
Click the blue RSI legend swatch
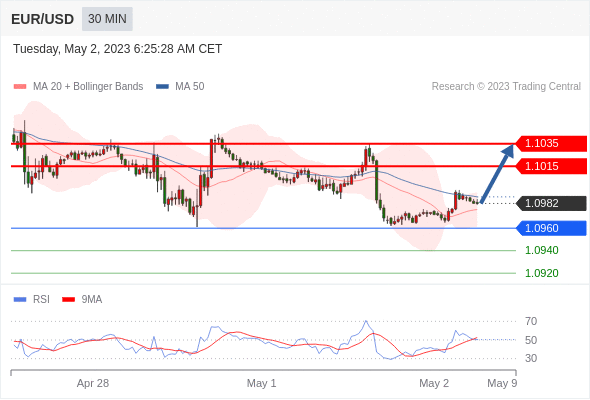20,300
